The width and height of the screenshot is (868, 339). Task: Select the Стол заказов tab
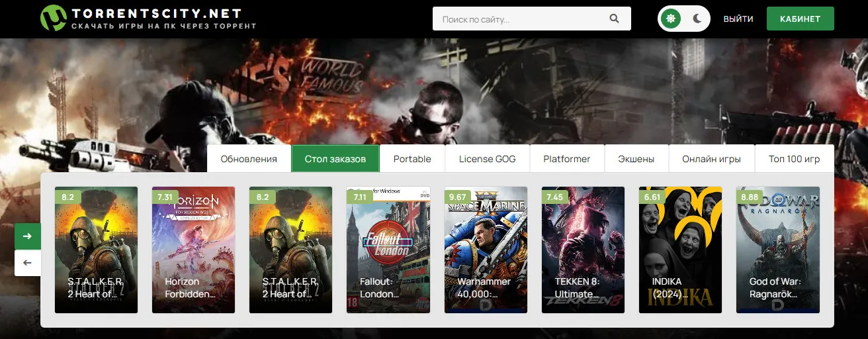[x=335, y=159]
